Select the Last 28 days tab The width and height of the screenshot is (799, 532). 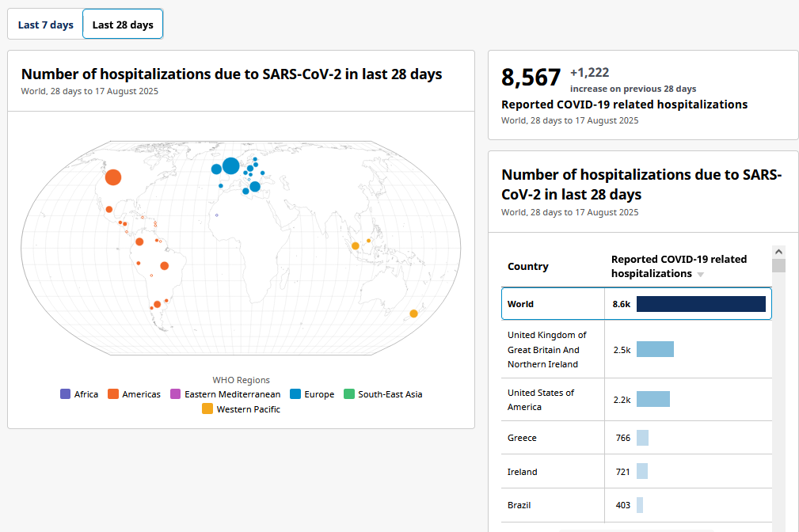123,25
